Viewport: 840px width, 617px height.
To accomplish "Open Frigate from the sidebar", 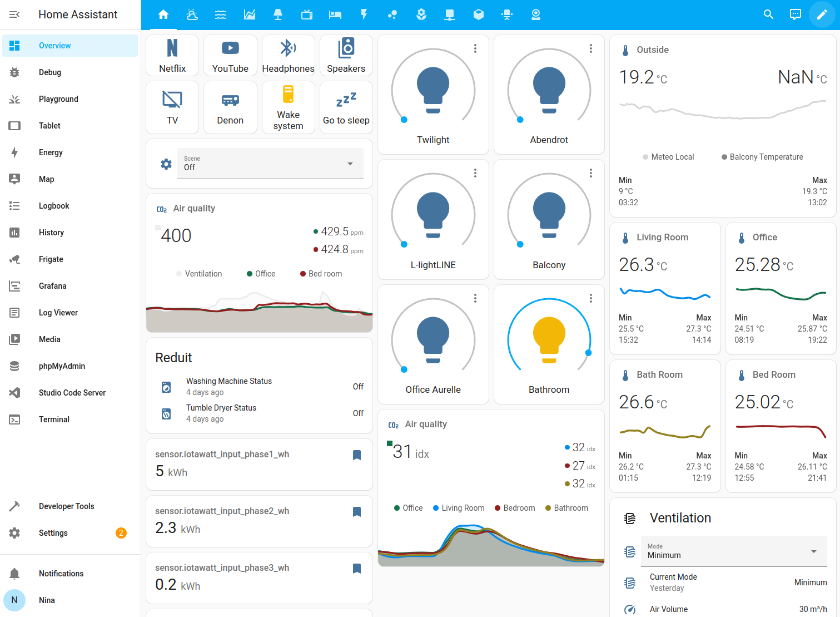I will point(51,259).
